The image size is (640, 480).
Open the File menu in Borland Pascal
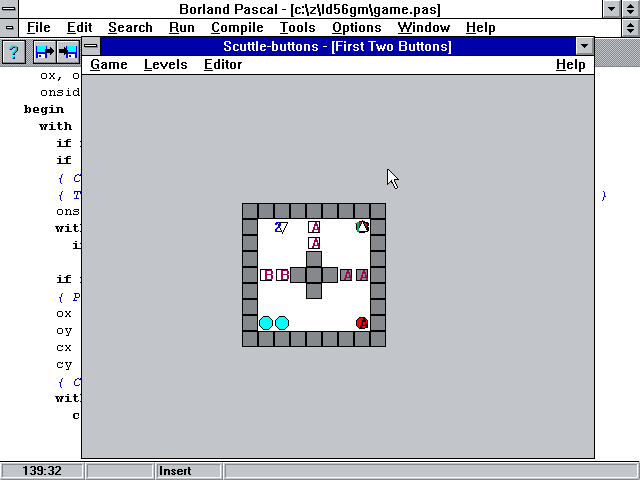click(x=39, y=27)
